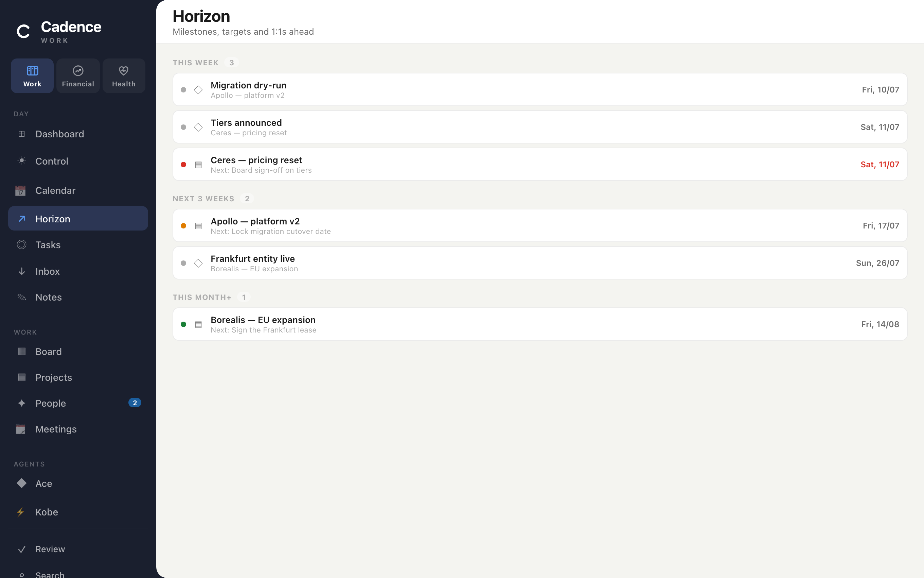Click the Inbox down-arrow icon
Viewport: 924px width, 578px height.
click(x=22, y=271)
